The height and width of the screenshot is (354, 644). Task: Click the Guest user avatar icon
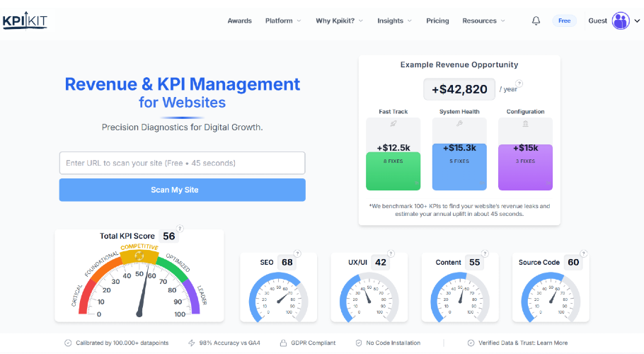(621, 21)
